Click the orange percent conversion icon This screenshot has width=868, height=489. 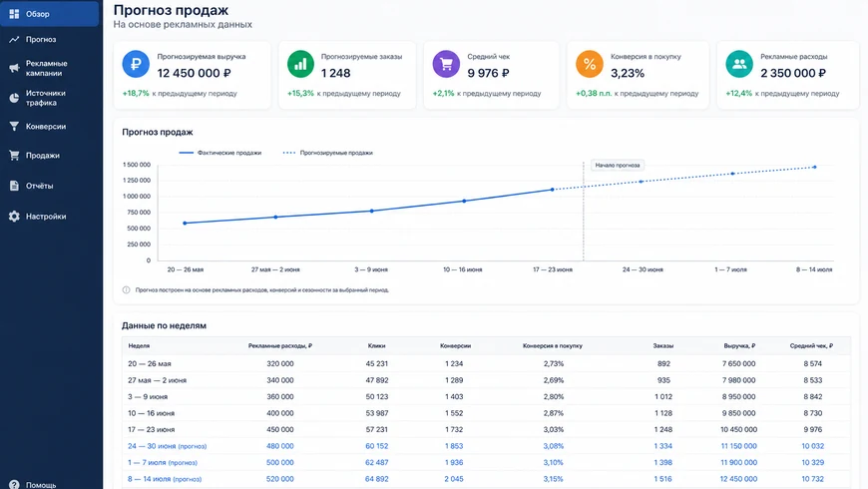coord(589,64)
